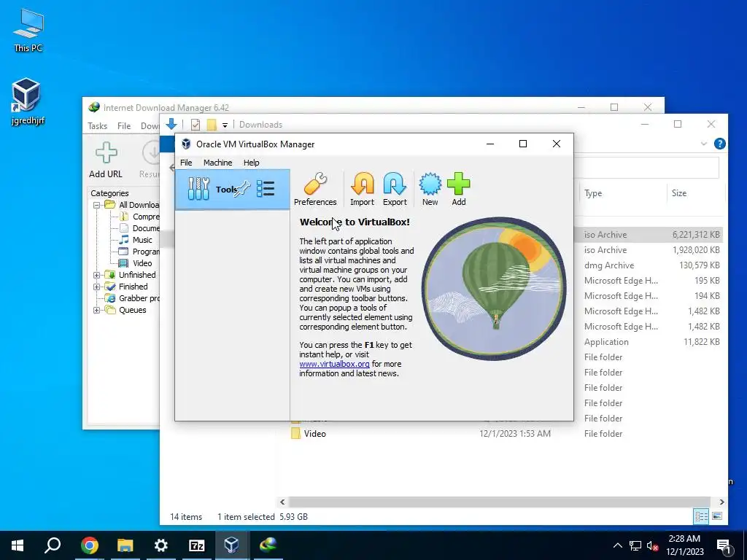Click new folder icon in Downloads title bar
747x560 pixels.
(212, 125)
